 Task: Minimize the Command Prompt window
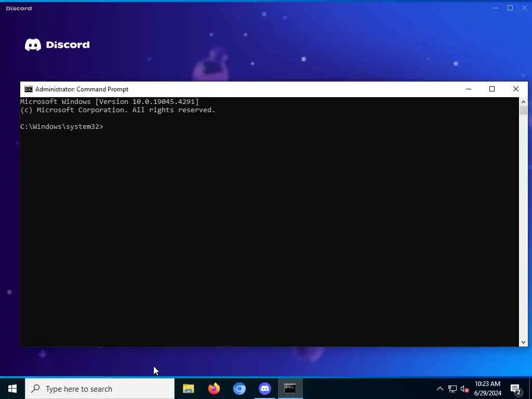coord(469,89)
